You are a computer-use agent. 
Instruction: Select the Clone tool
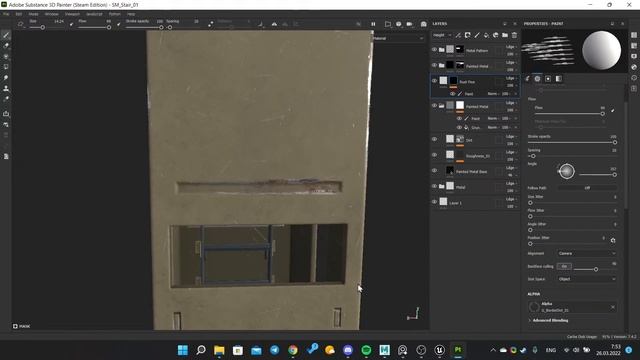pos(6,88)
